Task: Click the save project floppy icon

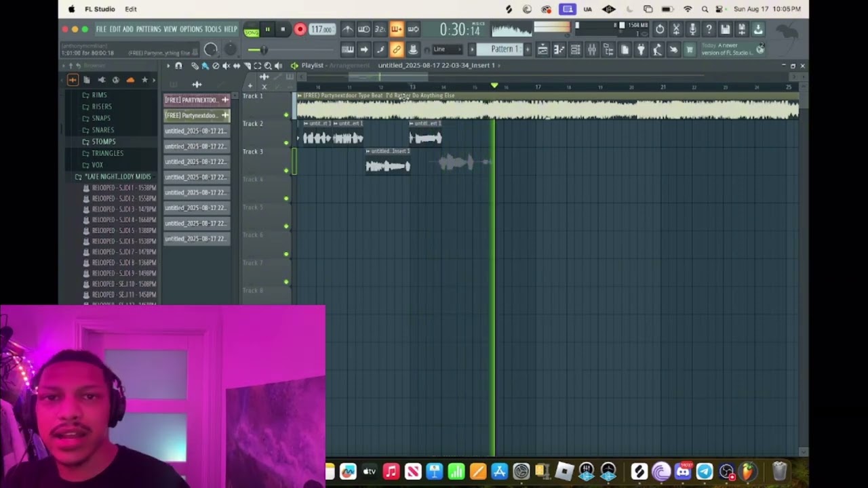Action: [726, 29]
